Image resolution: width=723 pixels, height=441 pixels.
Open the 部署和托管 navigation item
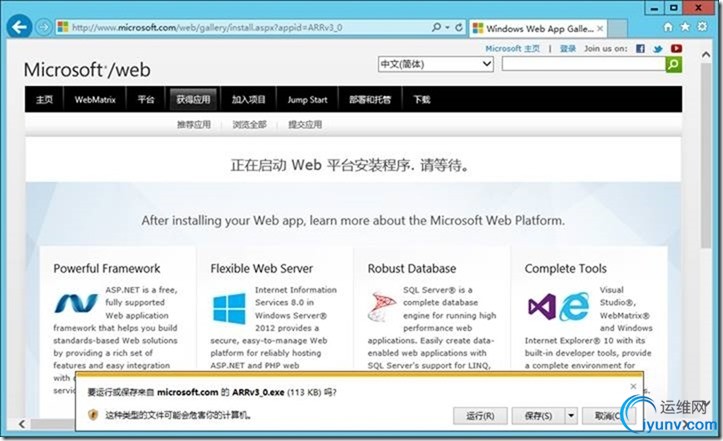[x=370, y=99]
